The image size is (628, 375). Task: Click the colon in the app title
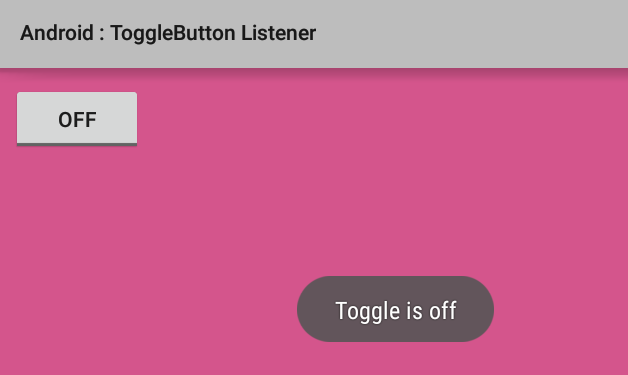pos(102,34)
